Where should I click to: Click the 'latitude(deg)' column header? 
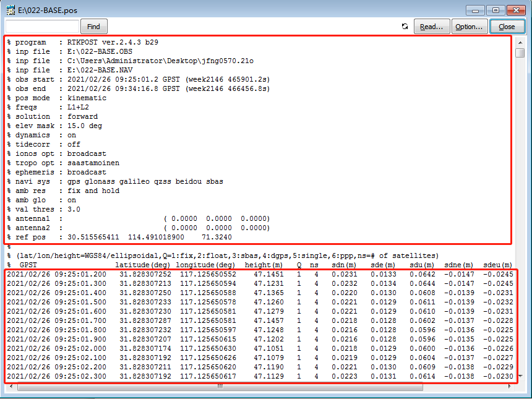(143, 265)
